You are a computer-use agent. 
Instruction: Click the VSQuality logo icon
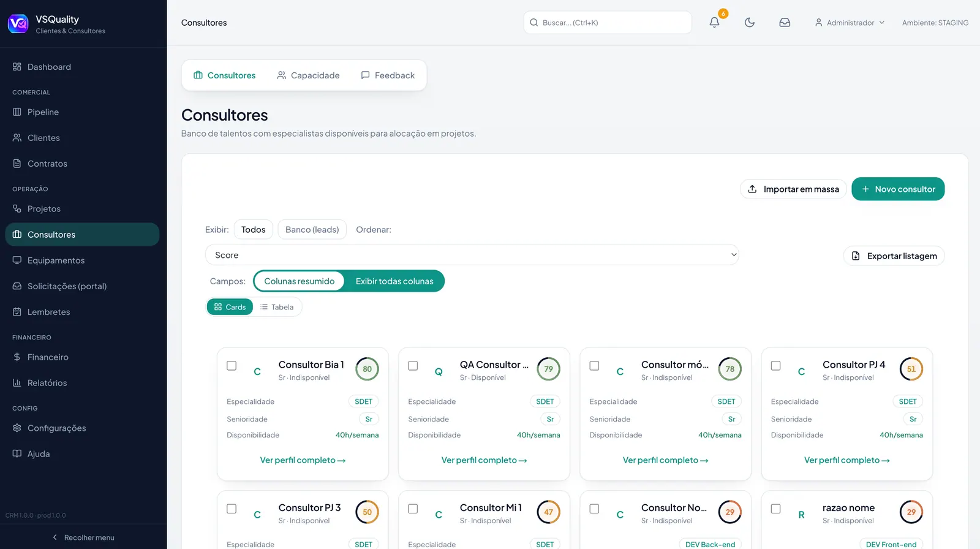tap(18, 24)
